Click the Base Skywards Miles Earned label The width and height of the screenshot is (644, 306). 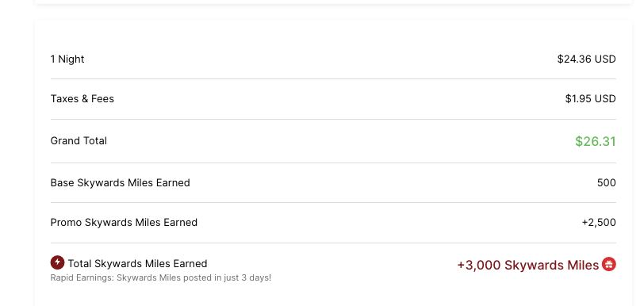pos(120,183)
